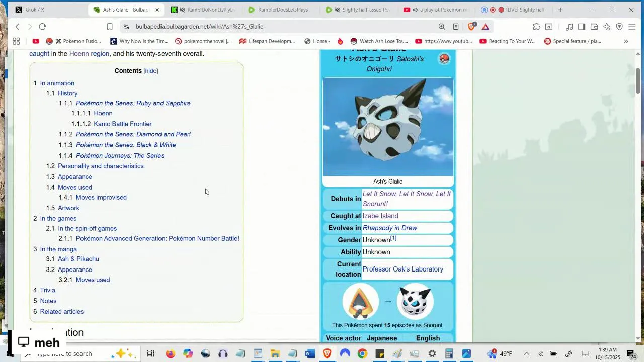
Task: Jump to 6 Related articles section
Action: [x=62, y=312]
